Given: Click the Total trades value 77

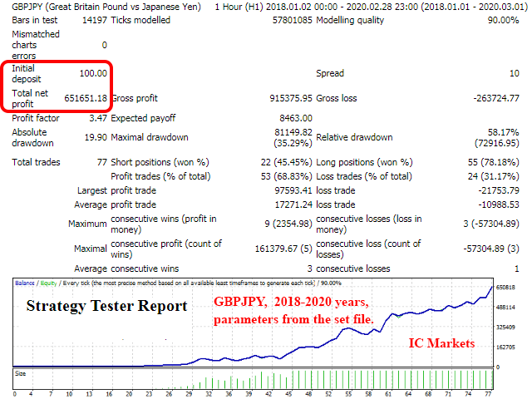Looking at the screenshot, I should tap(100, 162).
